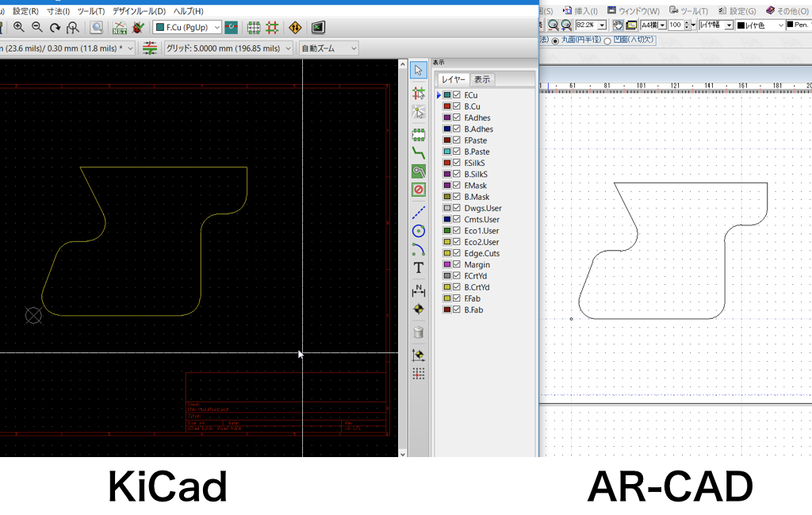Open the ツール(T) menu in KiCad
Viewport: 812px width, 515px height.
pos(91,11)
